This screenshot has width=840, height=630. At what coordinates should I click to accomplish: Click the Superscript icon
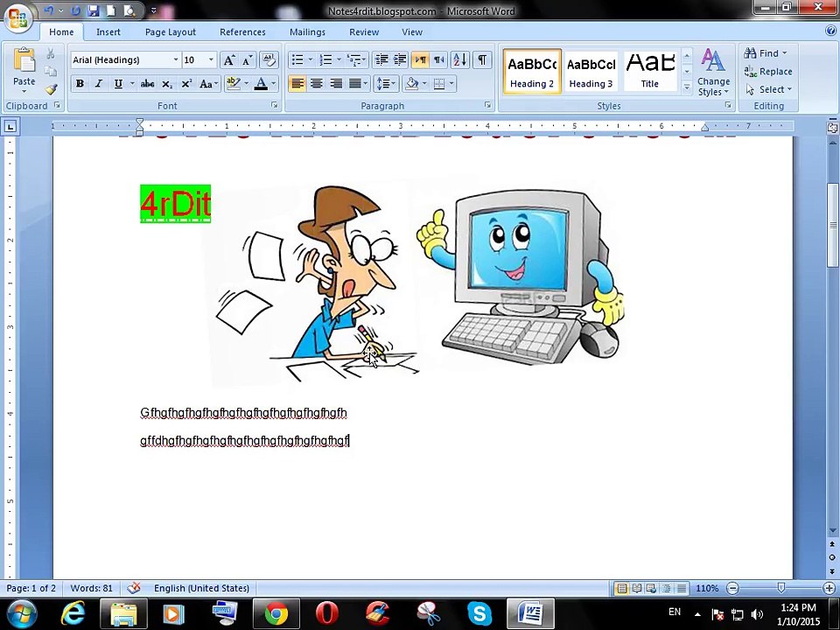coord(185,84)
